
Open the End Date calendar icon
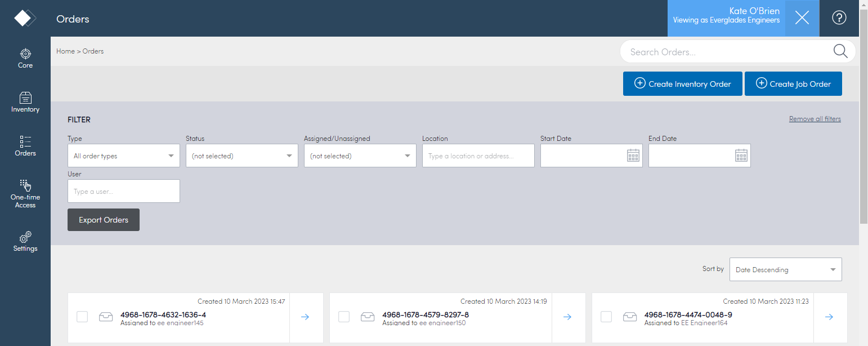[741, 156]
